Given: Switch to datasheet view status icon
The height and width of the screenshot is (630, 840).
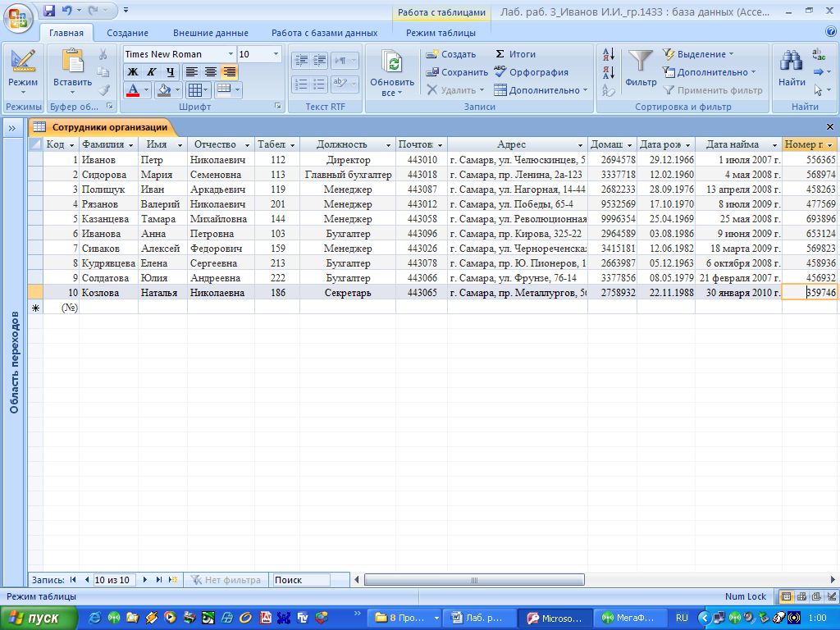Looking at the screenshot, I should [786, 596].
